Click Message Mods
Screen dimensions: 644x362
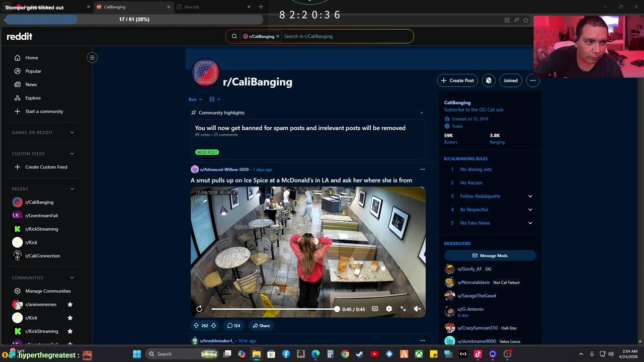click(x=490, y=256)
